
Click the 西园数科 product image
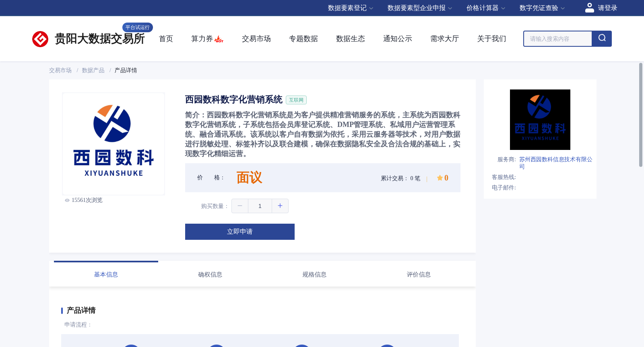pyautogui.click(x=114, y=144)
